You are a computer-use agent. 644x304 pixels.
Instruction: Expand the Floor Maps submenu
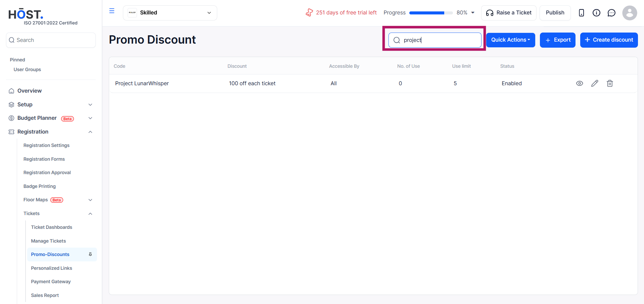[x=90, y=200]
